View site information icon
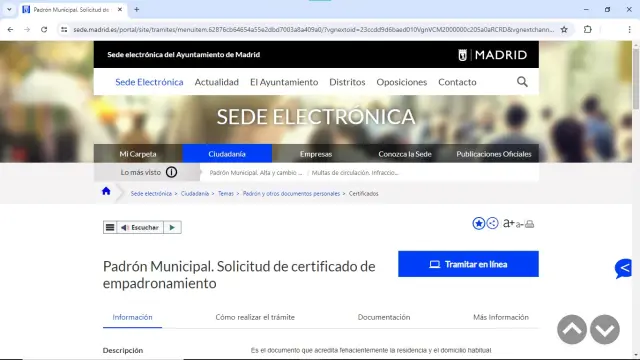640x360 pixels. pos(64,29)
